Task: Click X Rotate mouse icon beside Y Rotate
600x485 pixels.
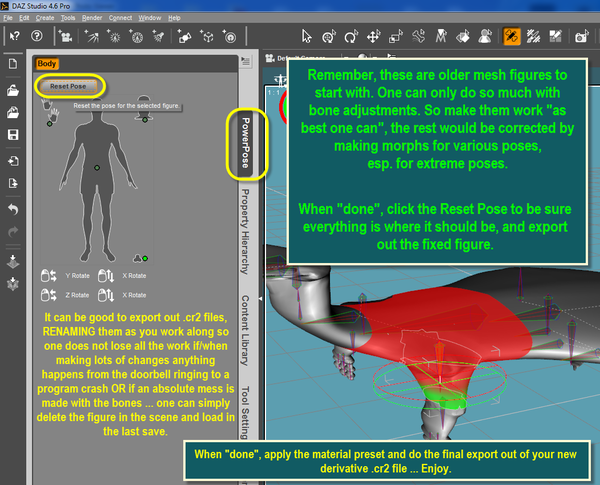Action: coord(106,276)
